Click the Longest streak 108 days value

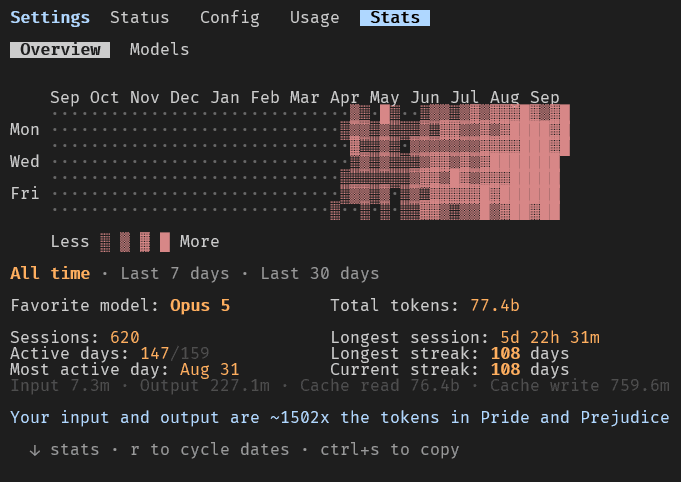point(530,353)
